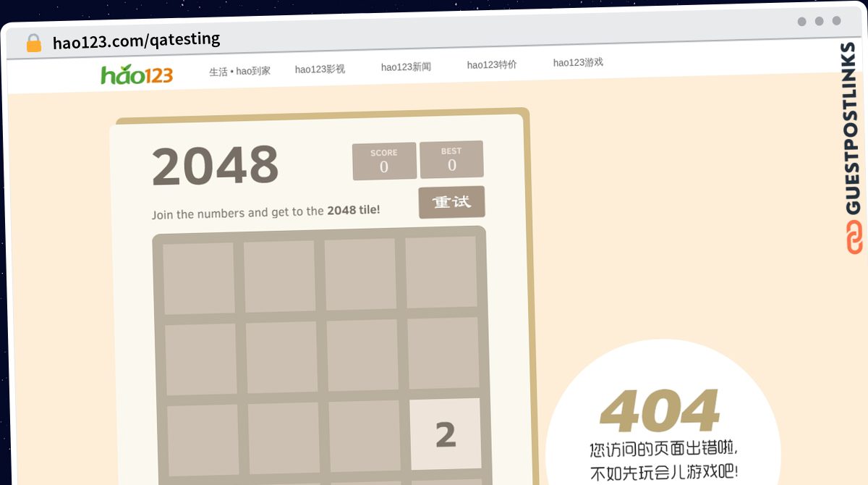The image size is (868, 485).
Task: Open the hao123特价 link
Action: (x=492, y=65)
